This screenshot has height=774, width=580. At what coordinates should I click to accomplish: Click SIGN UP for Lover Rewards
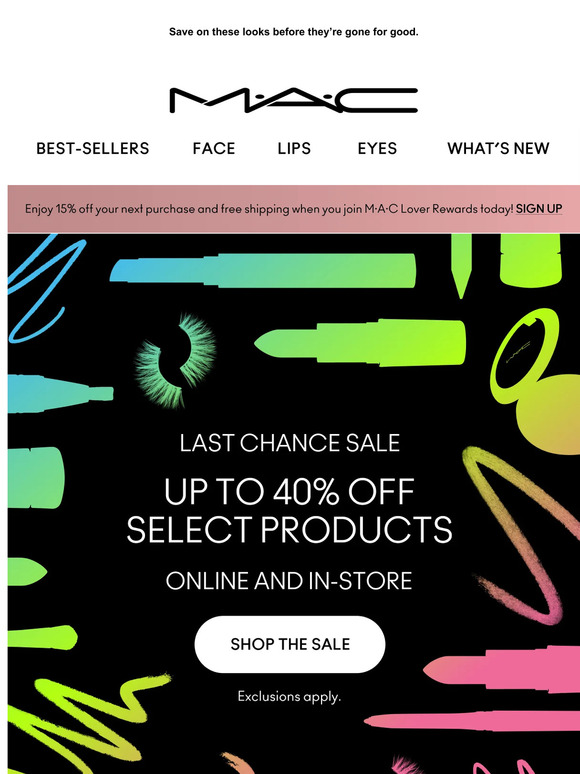(x=539, y=209)
